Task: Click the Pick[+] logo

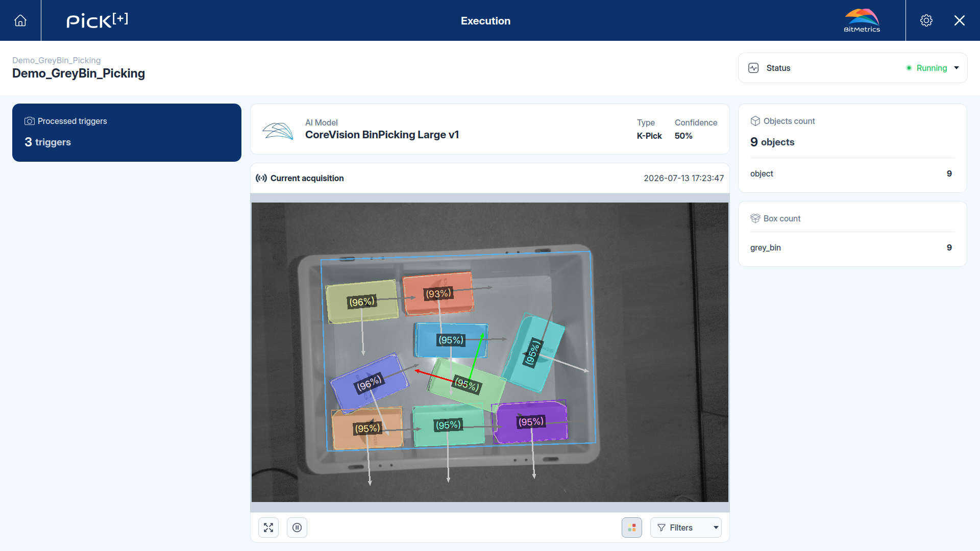Action: [x=97, y=20]
